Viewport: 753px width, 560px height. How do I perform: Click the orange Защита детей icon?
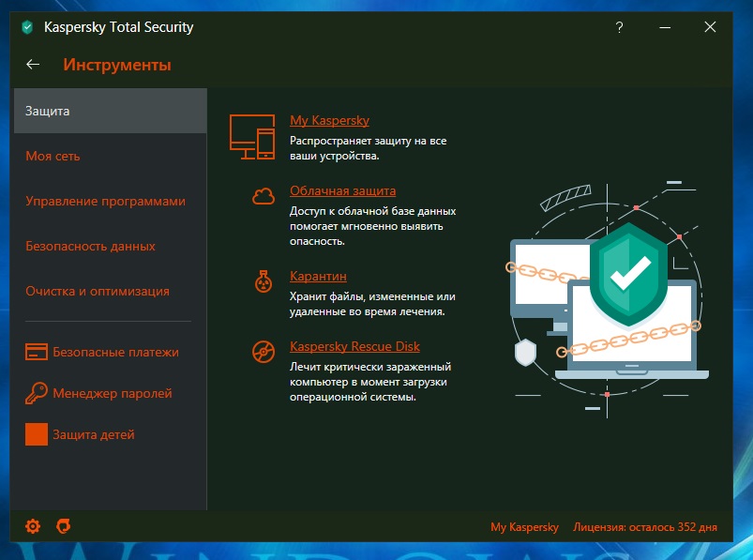37,434
